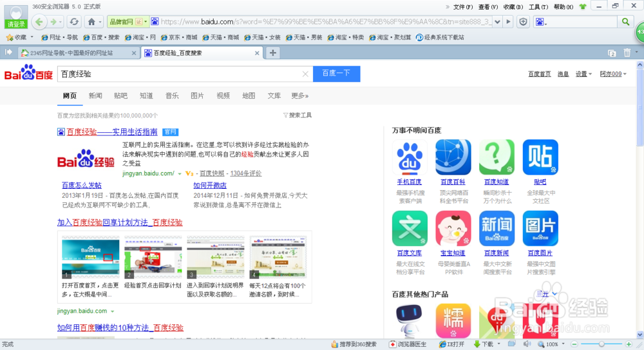Open the 贴吧 app icon
This screenshot has width=644, height=350.
(540, 157)
